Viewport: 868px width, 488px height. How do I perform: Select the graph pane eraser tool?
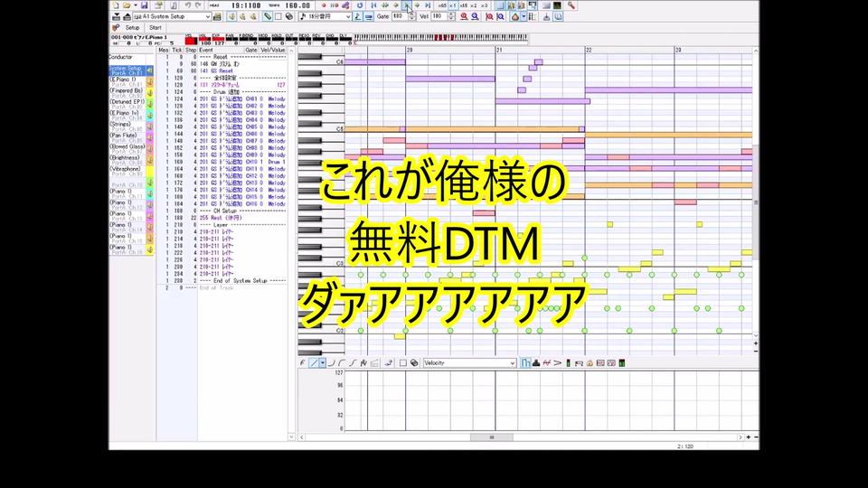click(414, 363)
